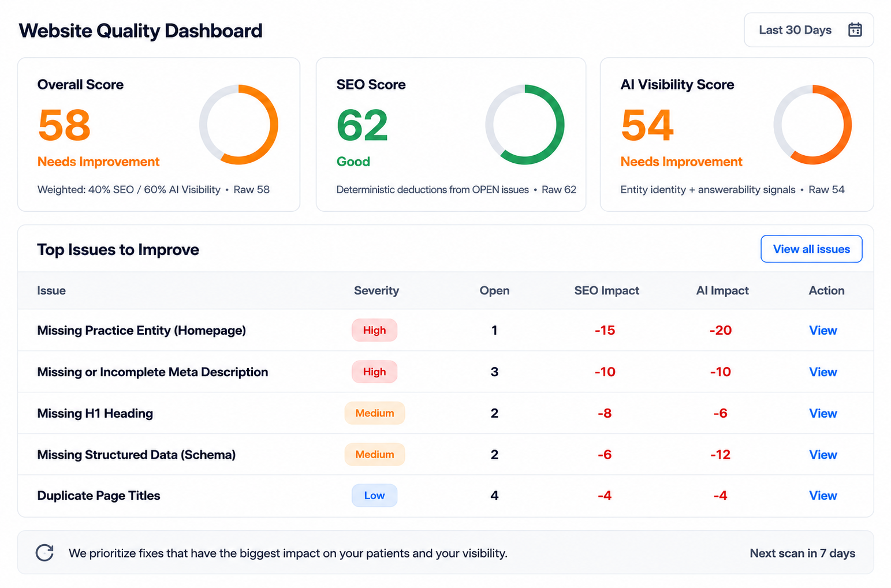
Task: Click the Action column header
Action: tap(826, 290)
